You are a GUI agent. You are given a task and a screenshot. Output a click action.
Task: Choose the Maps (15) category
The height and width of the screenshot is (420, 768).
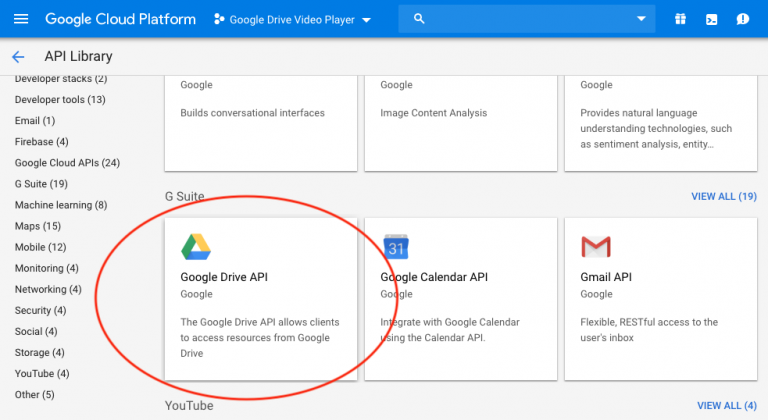pyautogui.click(x=38, y=226)
